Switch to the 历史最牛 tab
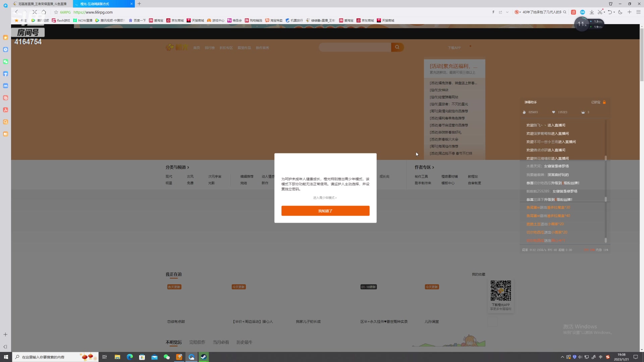 click(x=245, y=342)
